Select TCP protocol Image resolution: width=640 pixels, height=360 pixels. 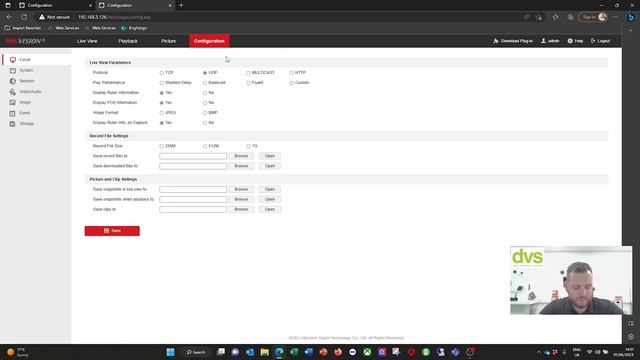(162, 73)
